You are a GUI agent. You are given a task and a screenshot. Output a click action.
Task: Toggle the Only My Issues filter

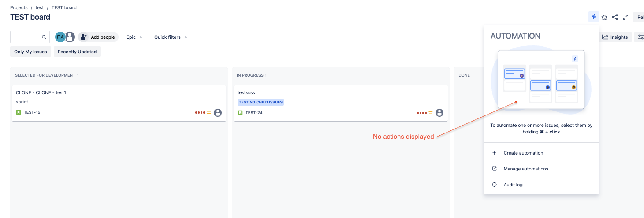(x=30, y=52)
